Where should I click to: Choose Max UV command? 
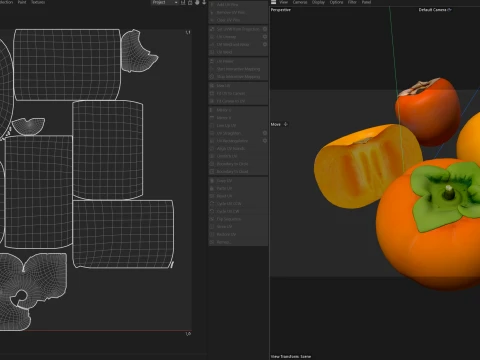click(x=238, y=86)
